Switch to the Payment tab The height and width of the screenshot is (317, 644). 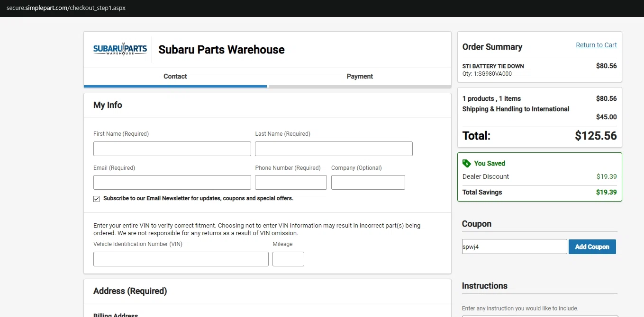(x=360, y=77)
